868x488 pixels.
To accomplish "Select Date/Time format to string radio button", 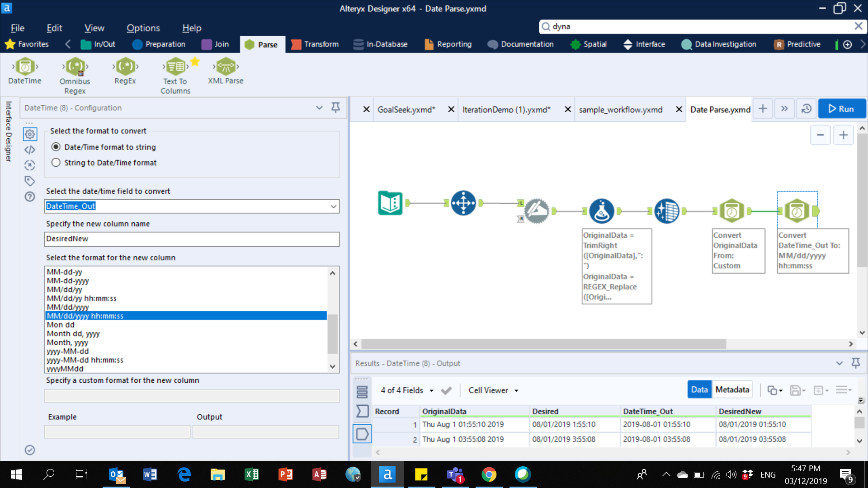I will pyautogui.click(x=56, y=147).
